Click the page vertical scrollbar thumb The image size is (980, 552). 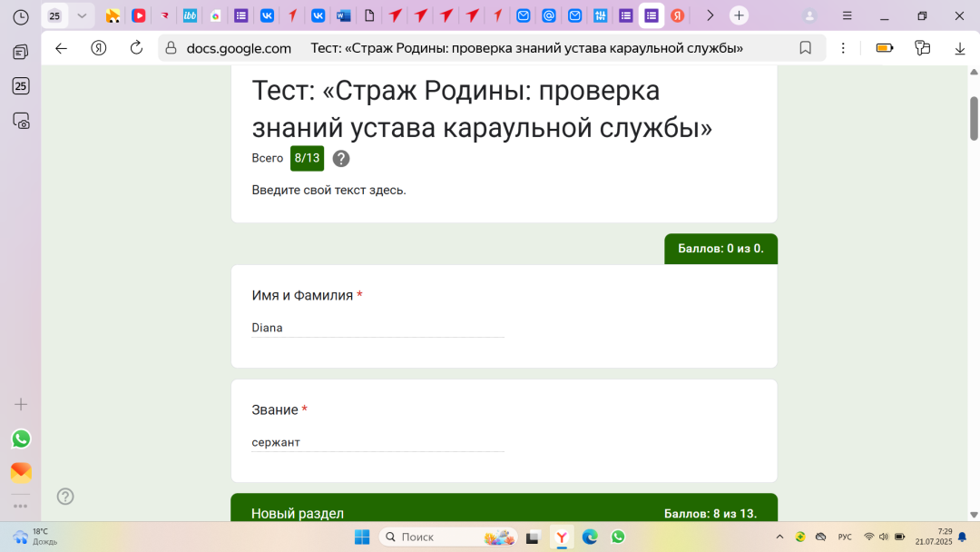[x=974, y=119]
